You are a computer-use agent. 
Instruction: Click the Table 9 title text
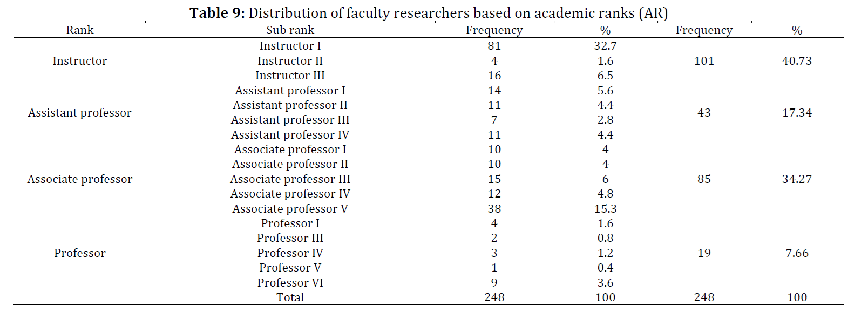click(429, 12)
